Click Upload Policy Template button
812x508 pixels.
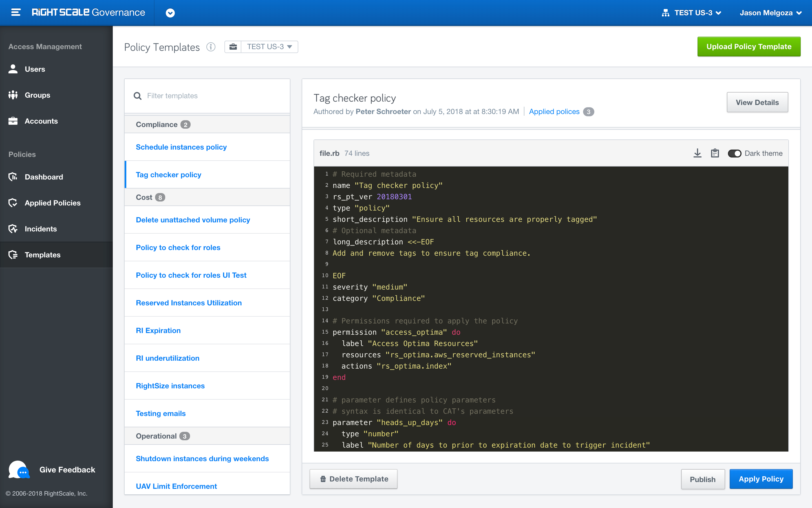(749, 47)
